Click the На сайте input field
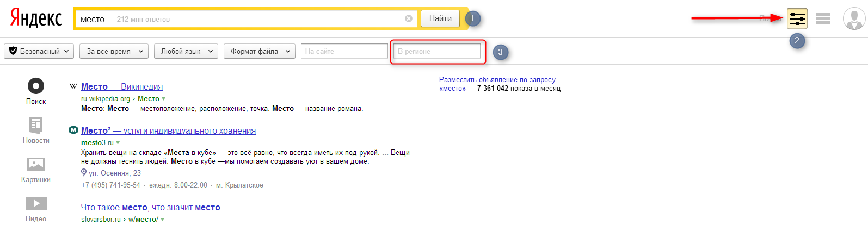The width and height of the screenshot is (868, 225). (x=344, y=51)
